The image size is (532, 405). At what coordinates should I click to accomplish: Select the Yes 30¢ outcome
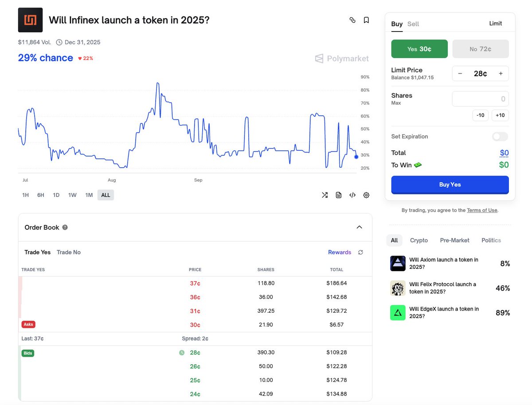tap(419, 49)
